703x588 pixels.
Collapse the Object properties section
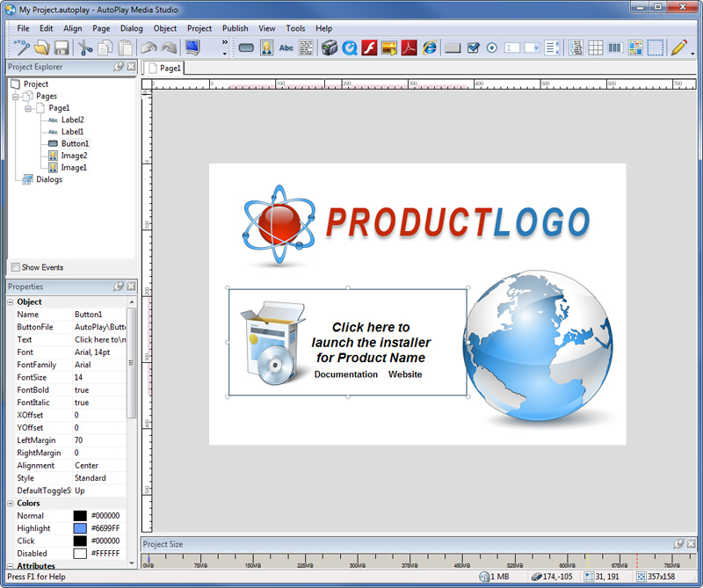tap(11, 301)
